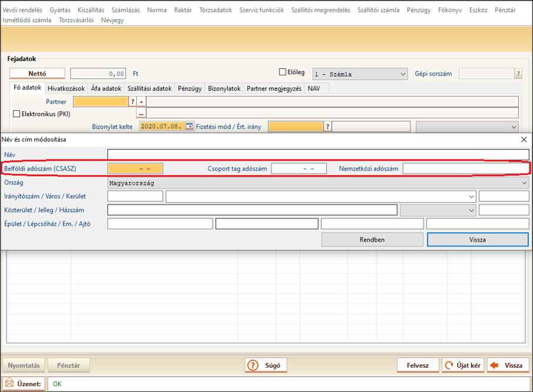This screenshot has width=533, height=392.
Task: Open the Névjegy menu
Action: 112,21
